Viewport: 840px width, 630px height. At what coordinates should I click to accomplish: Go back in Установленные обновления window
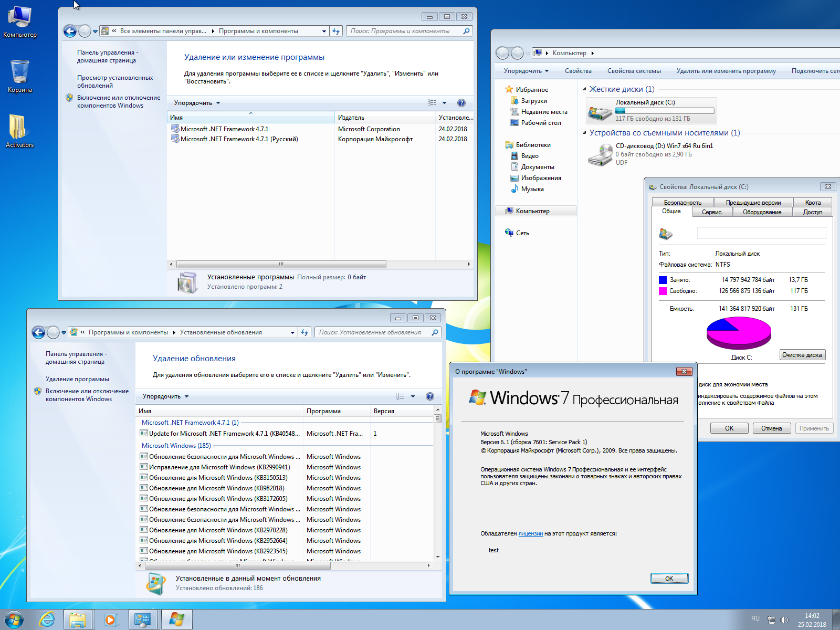click(38, 332)
